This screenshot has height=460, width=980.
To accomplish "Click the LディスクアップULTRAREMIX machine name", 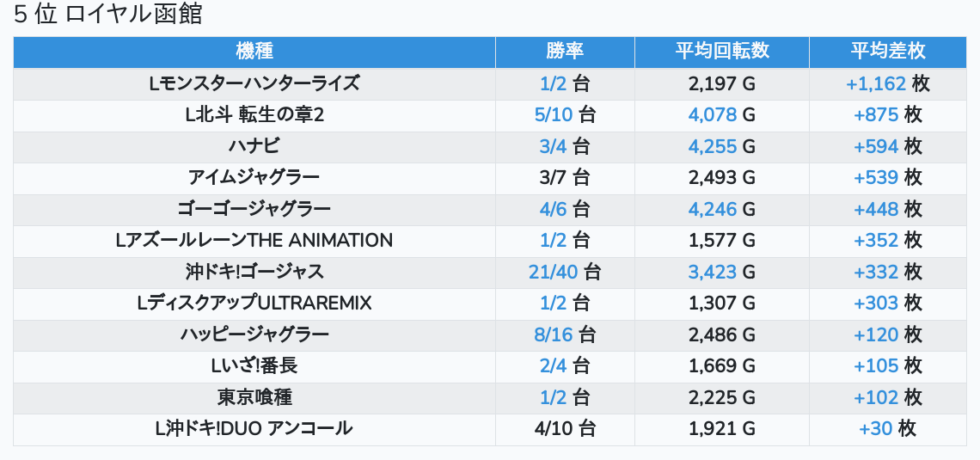I will point(254,304).
